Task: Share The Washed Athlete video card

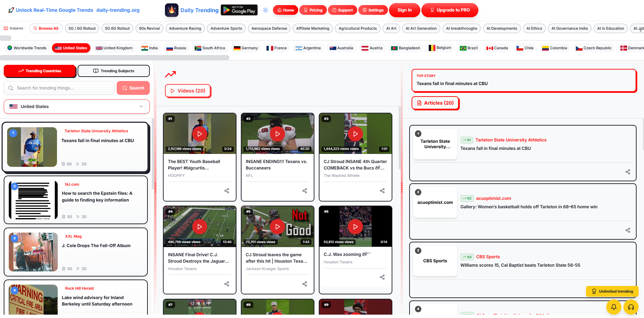Action: point(382,191)
